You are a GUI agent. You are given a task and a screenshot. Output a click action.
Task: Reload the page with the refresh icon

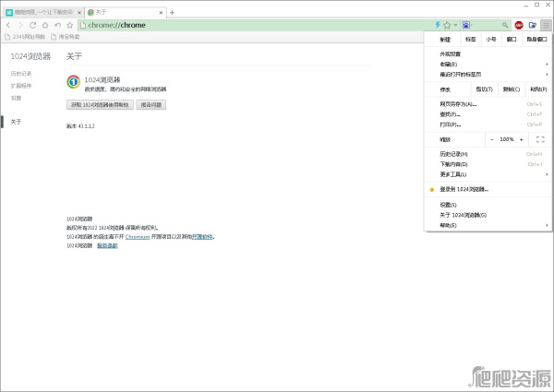pyautogui.click(x=33, y=25)
